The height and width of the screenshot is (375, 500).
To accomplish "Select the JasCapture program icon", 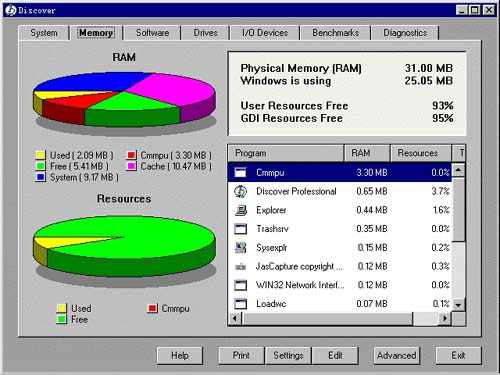I will [240, 267].
